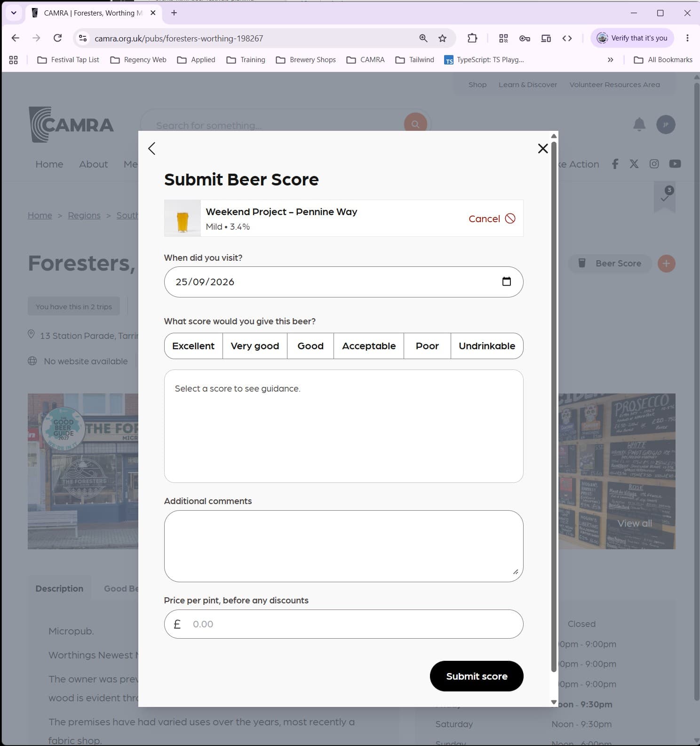This screenshot has width=700, height=746.
Task: Expand the hidden bookmarks chevron
Action: [610, 60]
